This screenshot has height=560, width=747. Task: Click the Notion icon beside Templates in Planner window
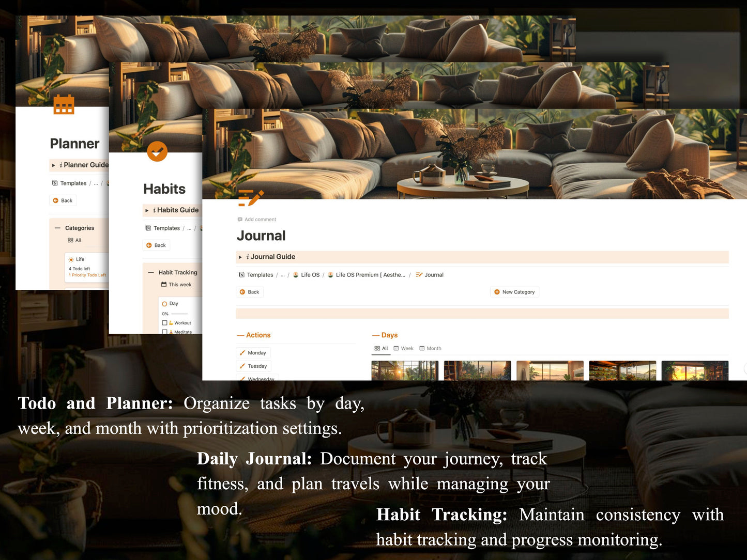[x=55, y=183]
